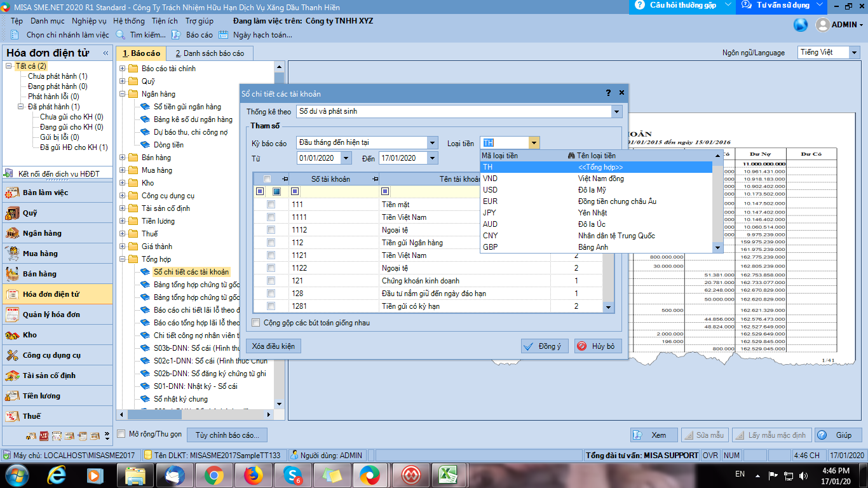Switch to Danh sách báo cáo tab
Screen dimensions: 868x488
(x=210, y=53)
